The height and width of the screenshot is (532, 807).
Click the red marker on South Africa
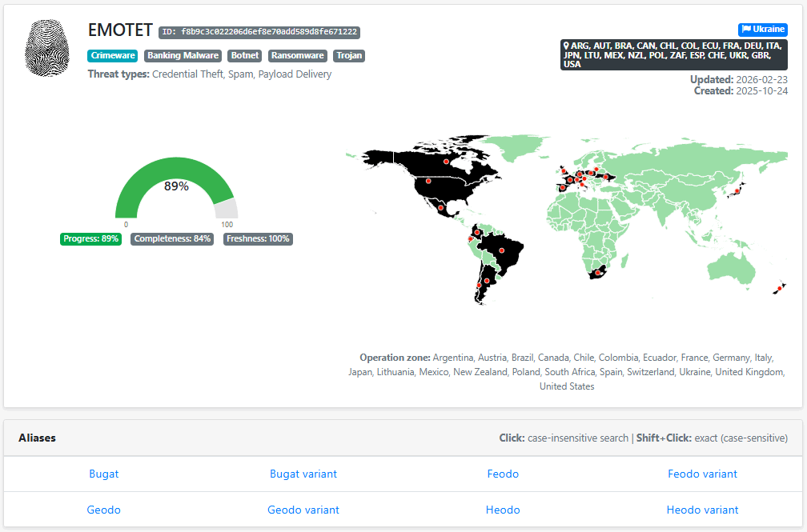click(x=597, y=274)
